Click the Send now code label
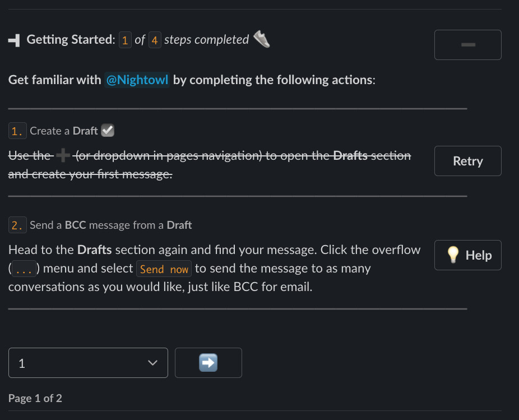The width and height of the screenshot is (519, 420). (x=164, y=269)
